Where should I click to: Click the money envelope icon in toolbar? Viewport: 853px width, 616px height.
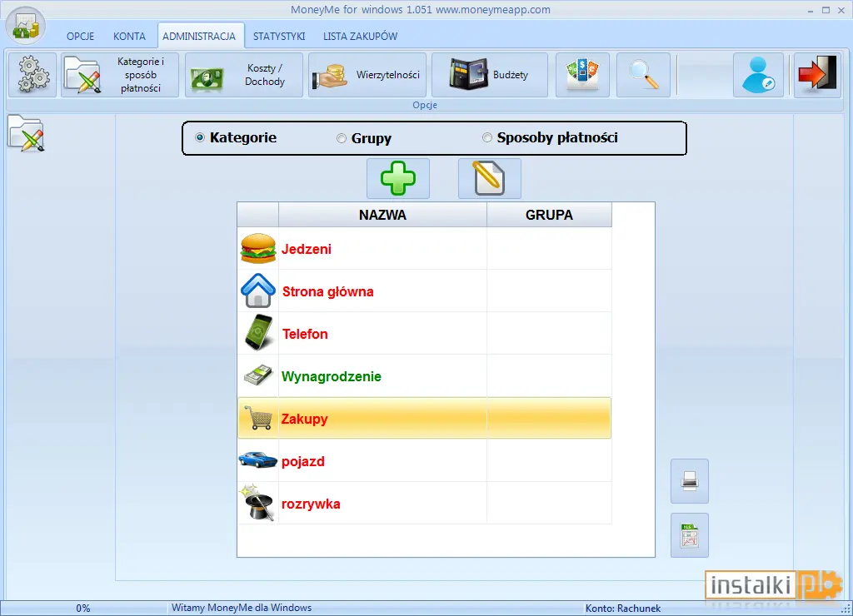[582, 75]
